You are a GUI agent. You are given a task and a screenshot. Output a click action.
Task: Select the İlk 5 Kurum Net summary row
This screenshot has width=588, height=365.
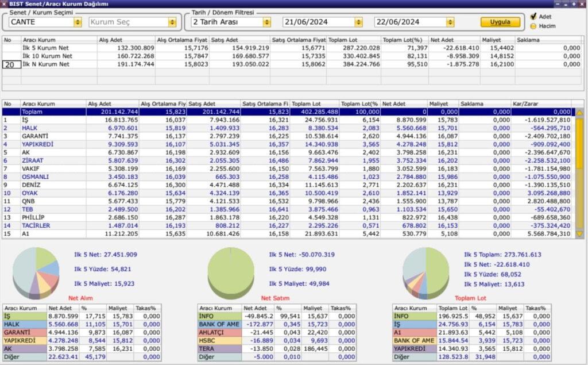point(293,48)
